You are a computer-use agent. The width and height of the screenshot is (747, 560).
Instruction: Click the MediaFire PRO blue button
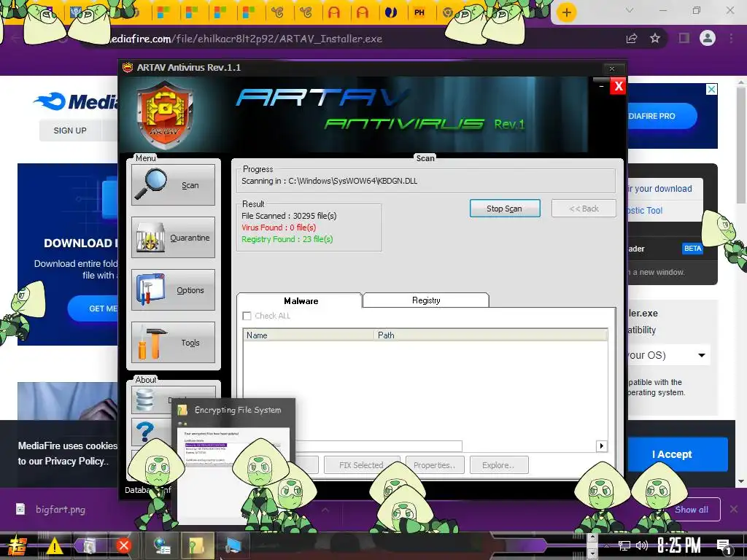click(662, 116)
